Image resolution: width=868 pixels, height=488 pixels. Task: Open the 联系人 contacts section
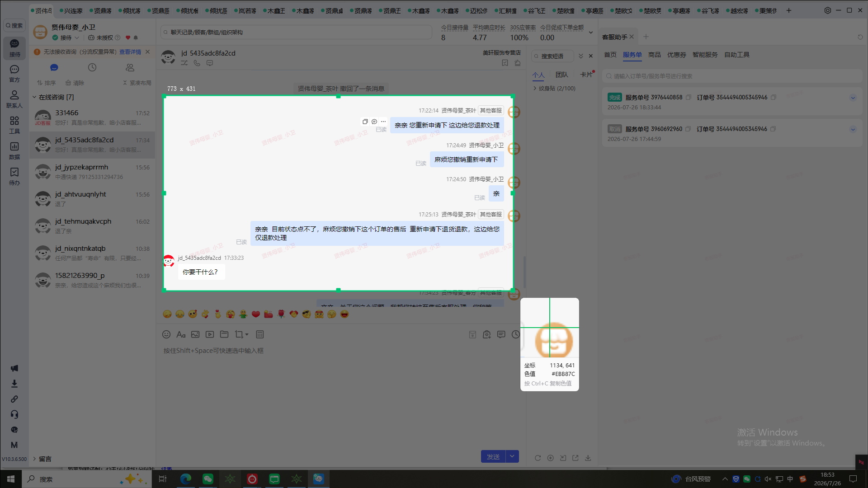click(14, 99)
